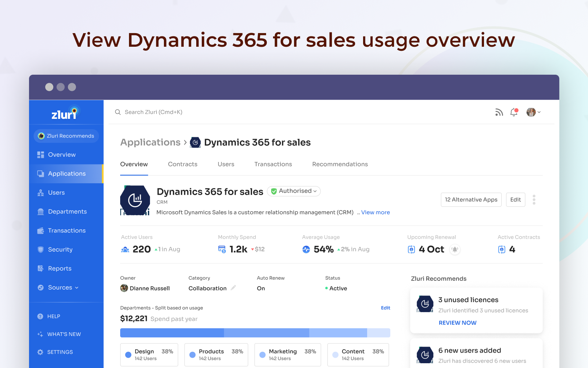
Task: Click the large Dynamics 365 app logo
Action: [135, 201]
